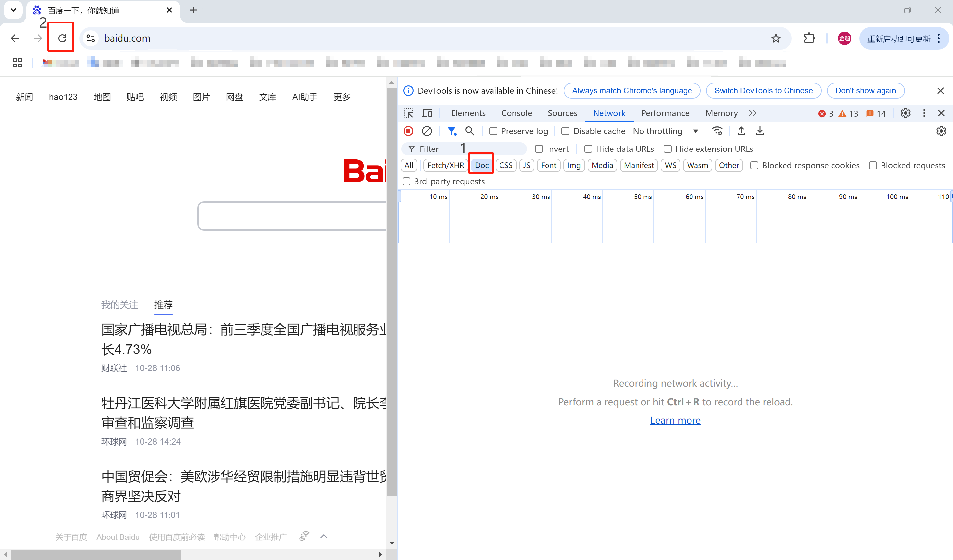Filter requests by Img type
953x560 pixels.
click(x=574, y=165)
